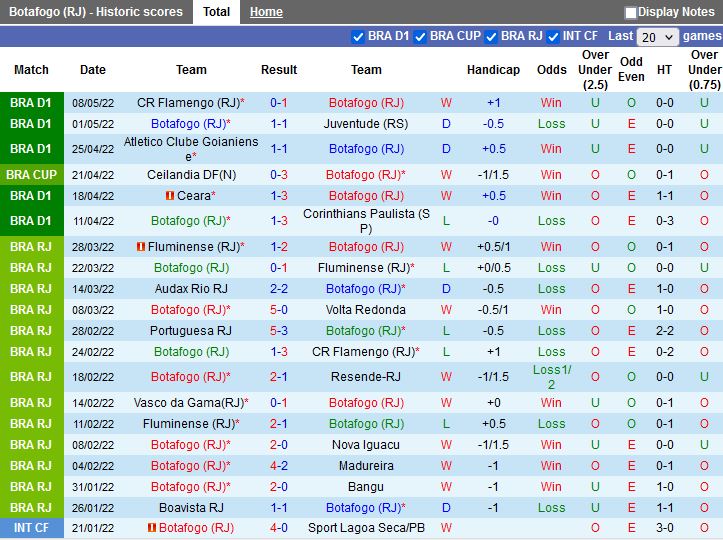Click red card icon beside Botafogo on 21/01/22
The image size is (723, 540).
coord(152,528)
